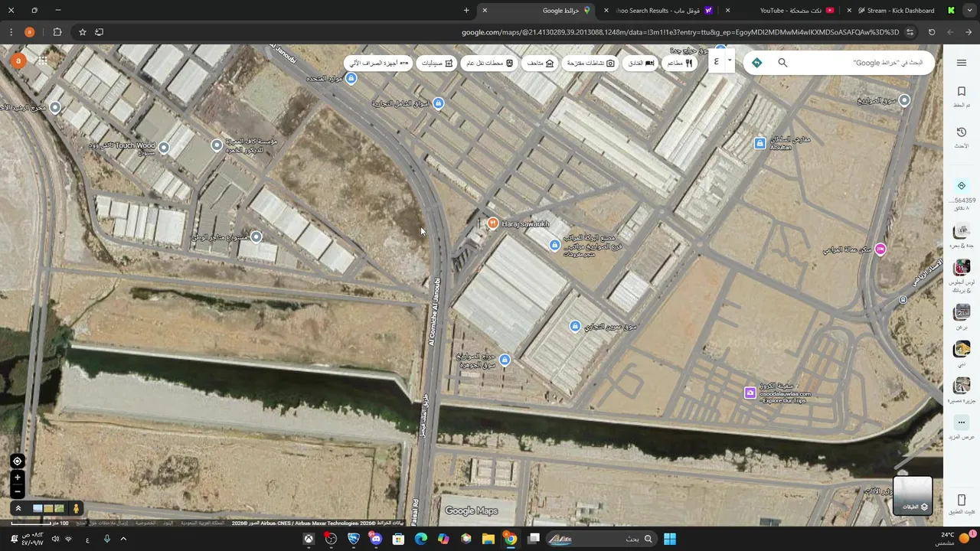Expand the map layer options double chevron
980x551 pixels.
click(x=18, y=508)
